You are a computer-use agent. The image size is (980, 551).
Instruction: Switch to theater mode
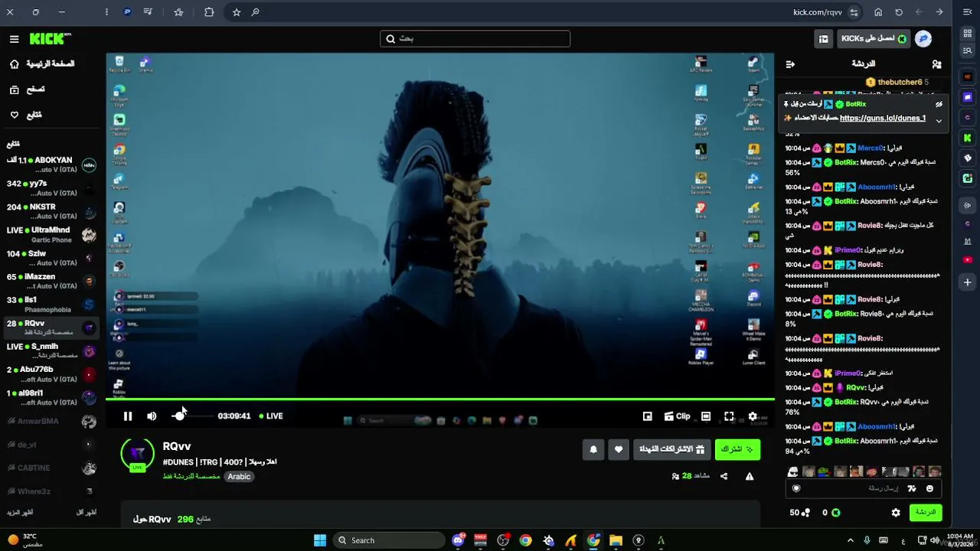(706, 416)
